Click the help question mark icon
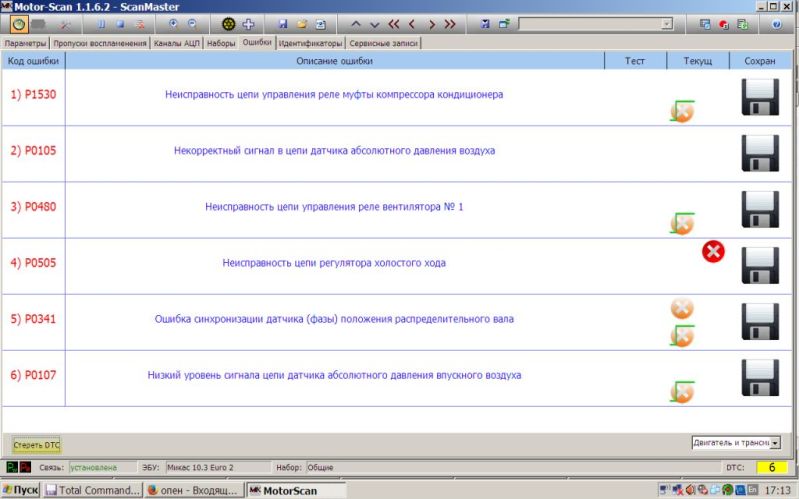This screenshot has width=799, height=499. point(777,24)
